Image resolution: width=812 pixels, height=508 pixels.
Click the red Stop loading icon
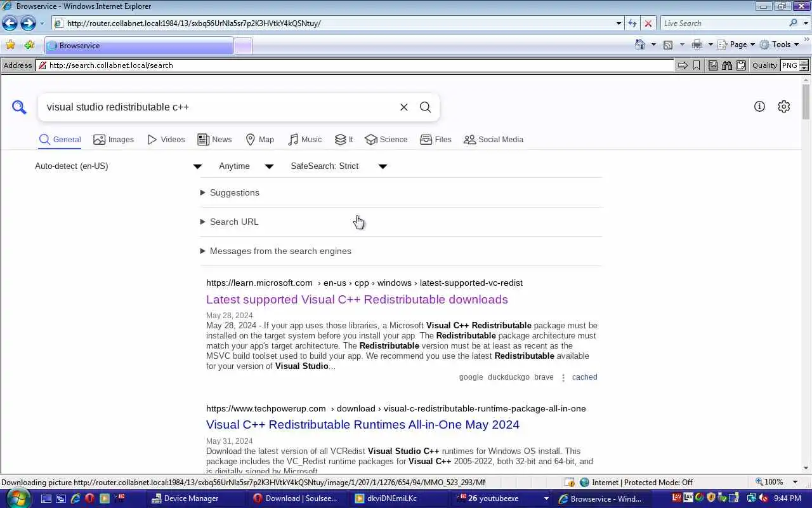point(648,23)
